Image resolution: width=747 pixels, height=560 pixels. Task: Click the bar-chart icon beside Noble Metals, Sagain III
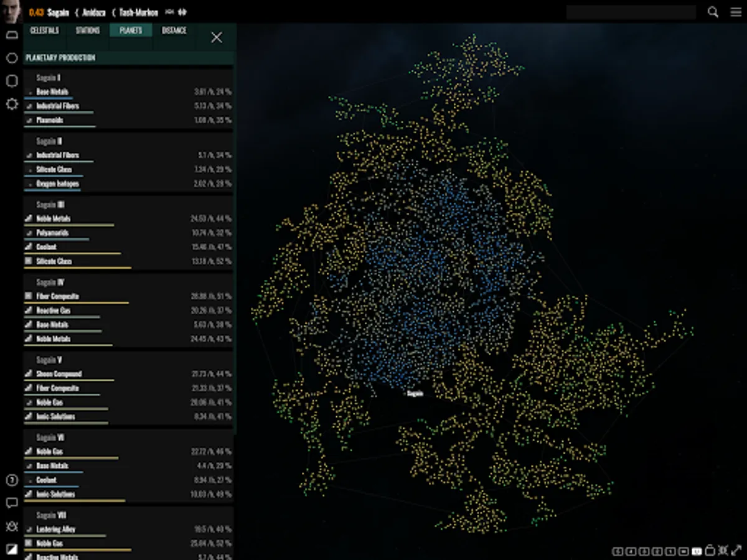pos(28,219)
